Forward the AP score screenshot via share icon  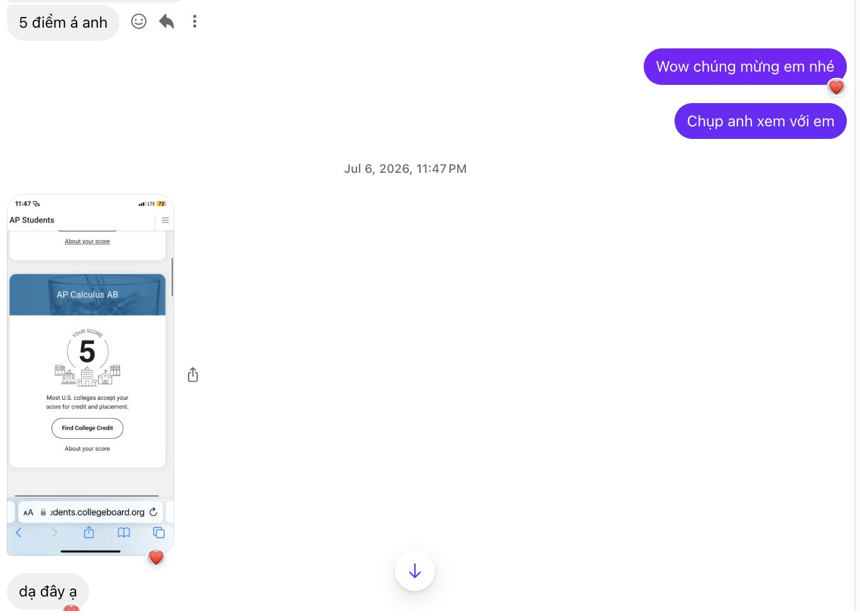point(193,375)
